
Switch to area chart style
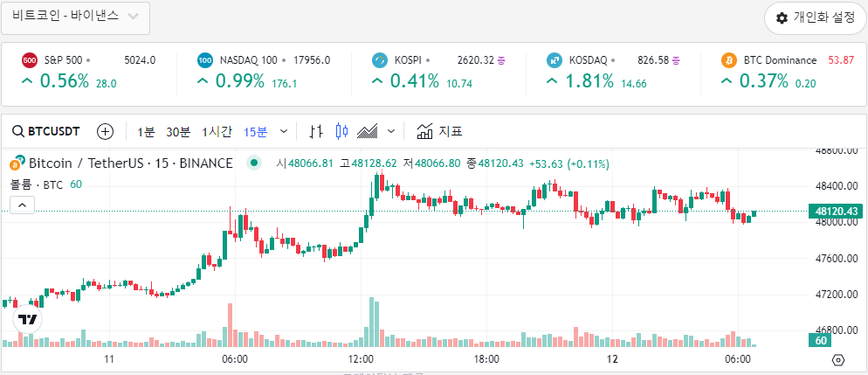tap(368, 131)
